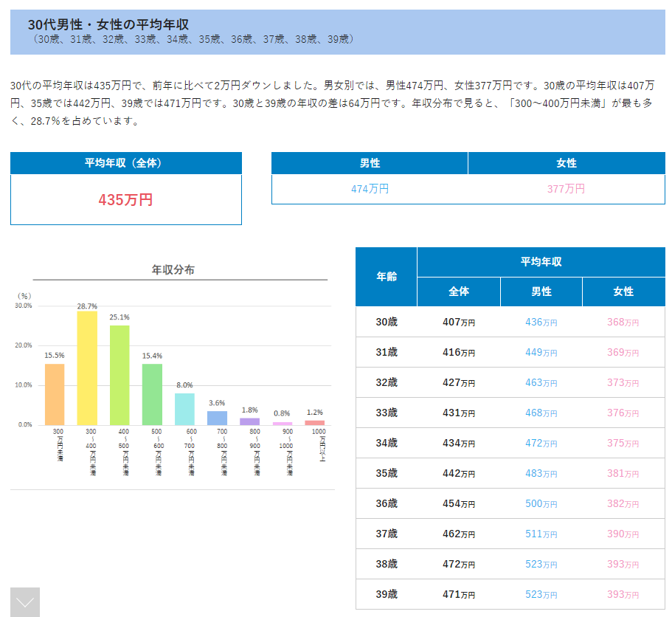Click the green 15.4% bar

[x=152, y=394]
